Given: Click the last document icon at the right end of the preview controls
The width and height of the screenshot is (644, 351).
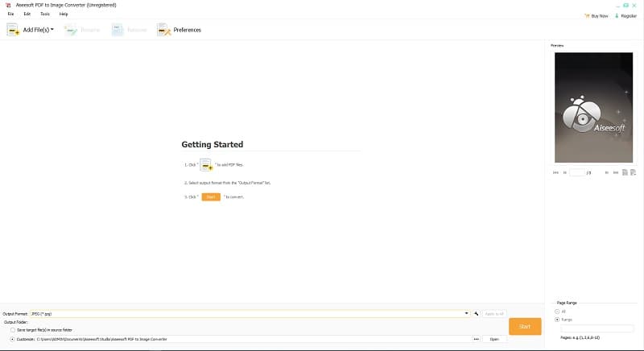Looking at the screenshot, I should point(633,172).
